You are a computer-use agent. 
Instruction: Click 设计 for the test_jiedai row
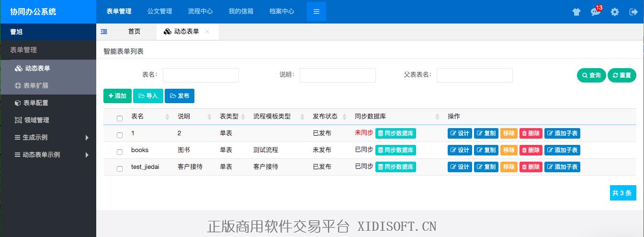click(460, 167)
